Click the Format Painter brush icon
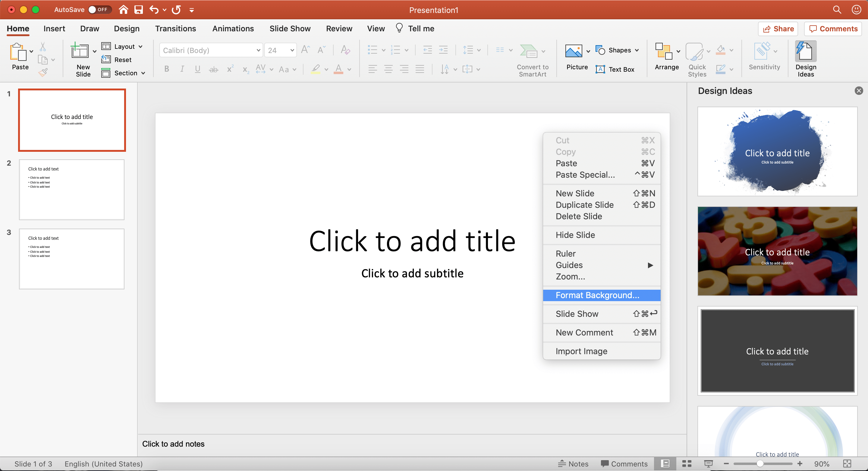This screenshot has width=868, height=471. point(43,72)
